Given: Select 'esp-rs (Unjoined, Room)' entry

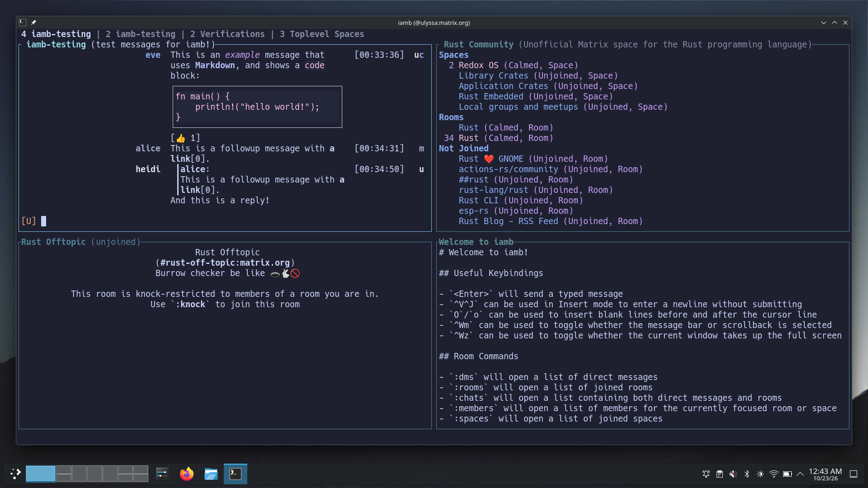Looking at the screenshot, I should pyautogui.click(x=516, y=211).
